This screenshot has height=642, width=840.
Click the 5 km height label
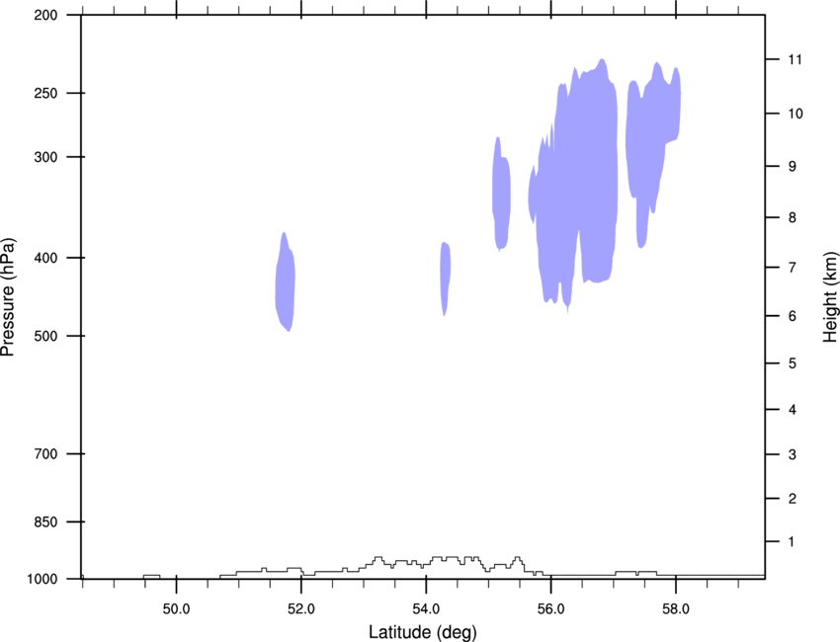tap(793, 363)
